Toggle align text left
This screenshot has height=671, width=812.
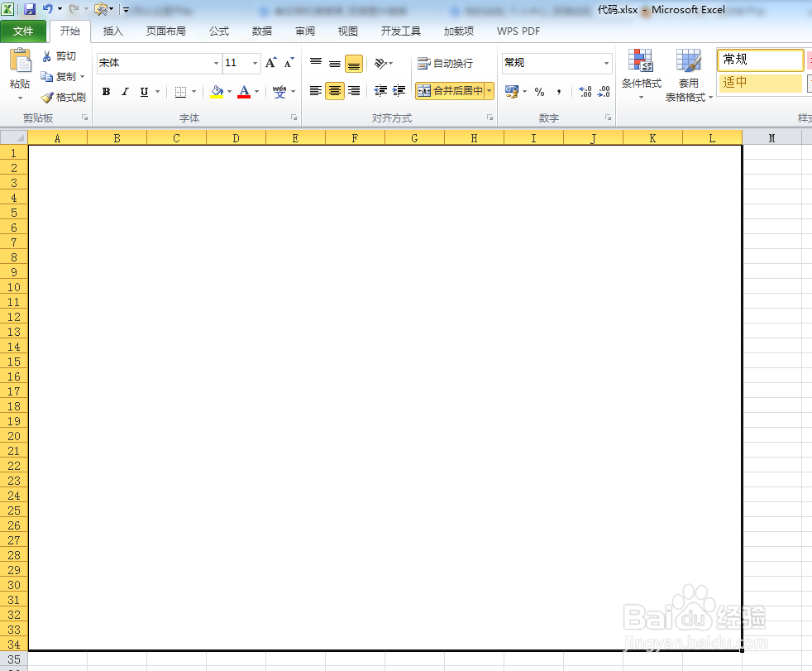point(315,91)
